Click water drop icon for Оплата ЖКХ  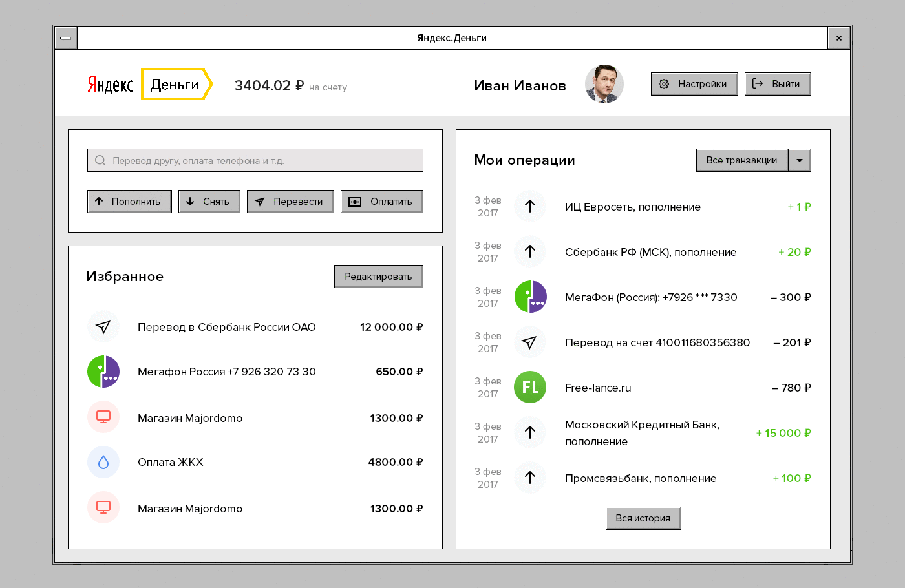pos(103,462)
